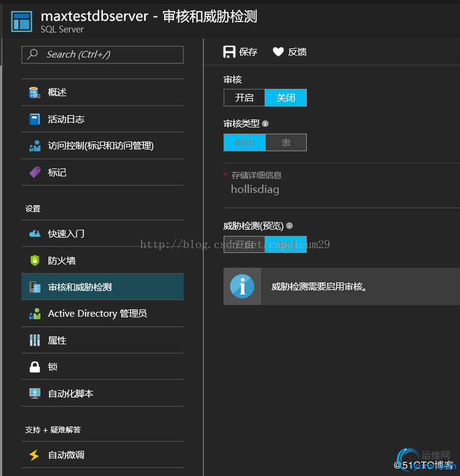
Task: Click the heart feedback icon
Action: click(x=278, y=52)
